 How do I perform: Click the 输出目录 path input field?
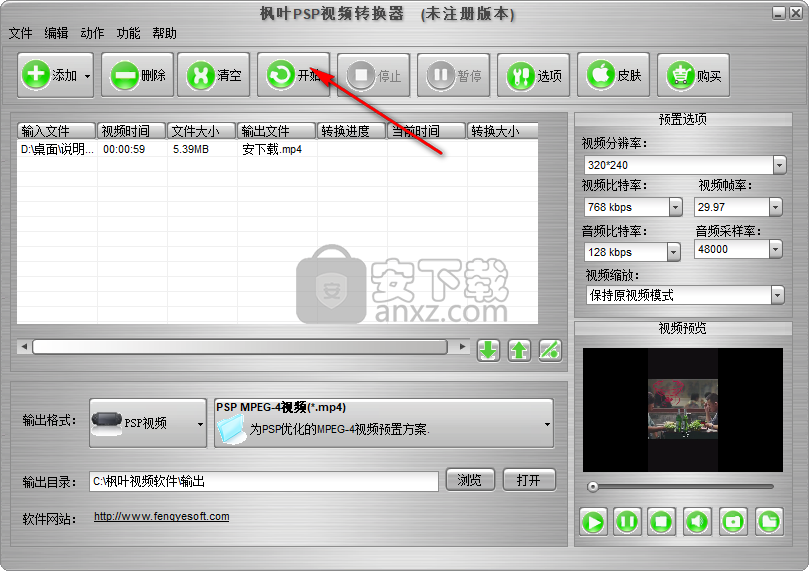(x=264, y=481)
